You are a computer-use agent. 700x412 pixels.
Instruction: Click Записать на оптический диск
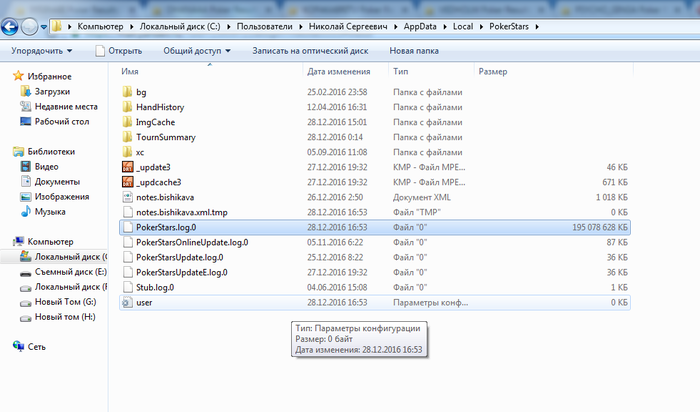click(310, 51)
